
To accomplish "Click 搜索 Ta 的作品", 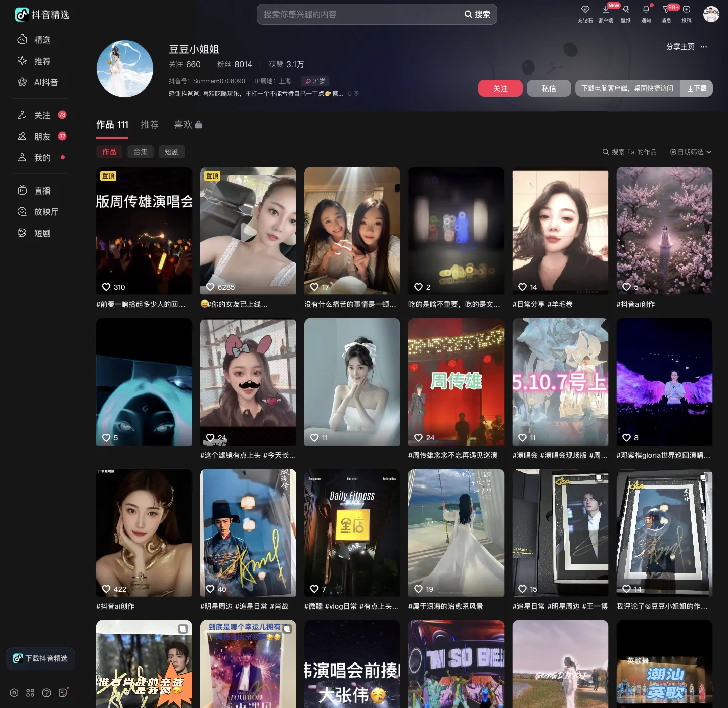I will [629, 152].
